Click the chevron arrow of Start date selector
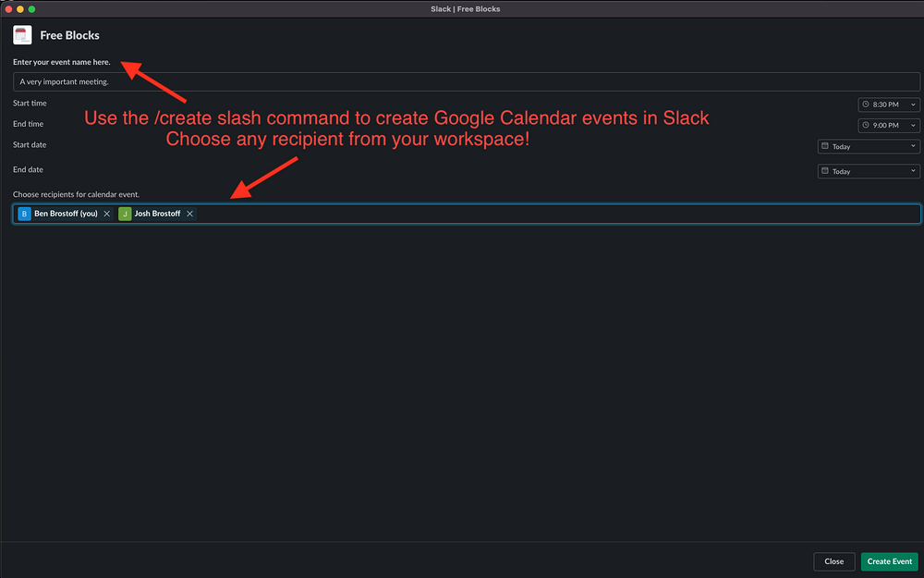Image resolution: width=924 pixels, height=578 pixels. click(x=914, y=146)
